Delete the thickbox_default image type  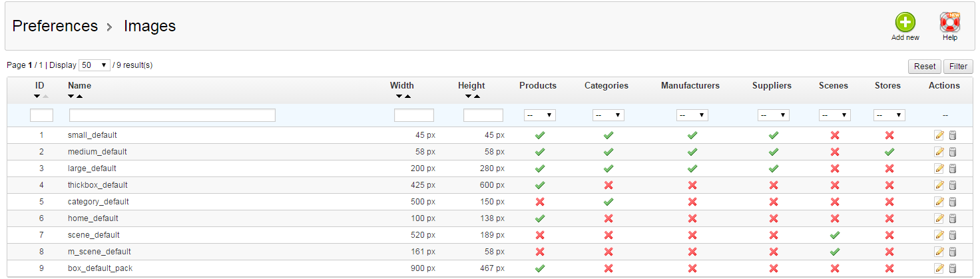952,185
